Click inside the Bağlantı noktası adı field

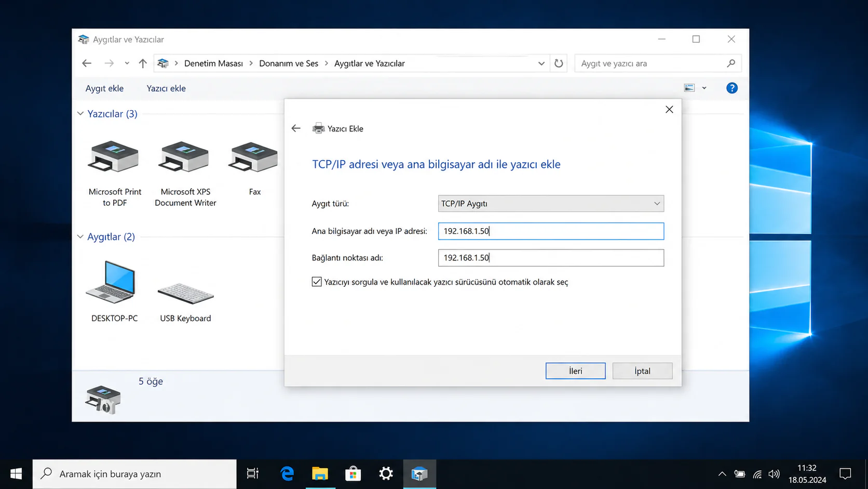pyautogui.click(x=550, y=257)
